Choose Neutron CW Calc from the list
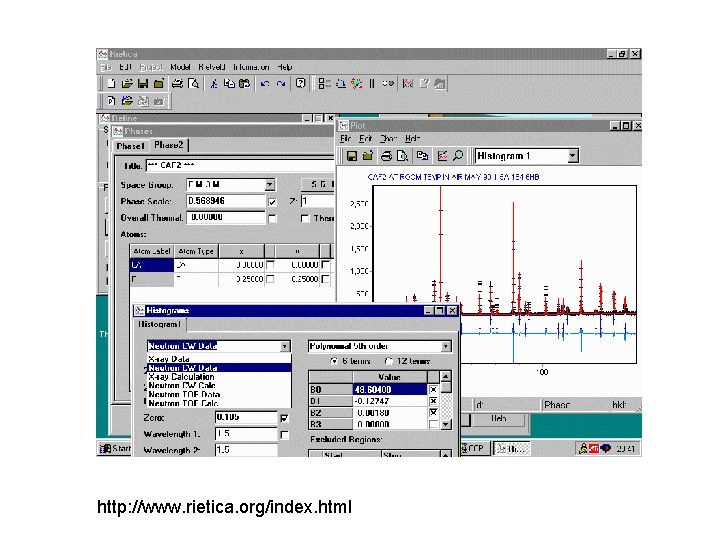Screen dimensions: 720x540 [x=219, y=385]
